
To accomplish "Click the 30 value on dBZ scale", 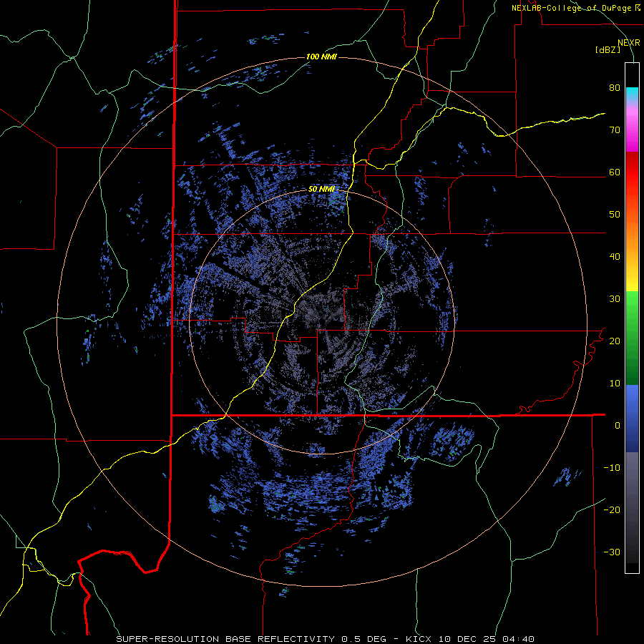I will (615, 298).
